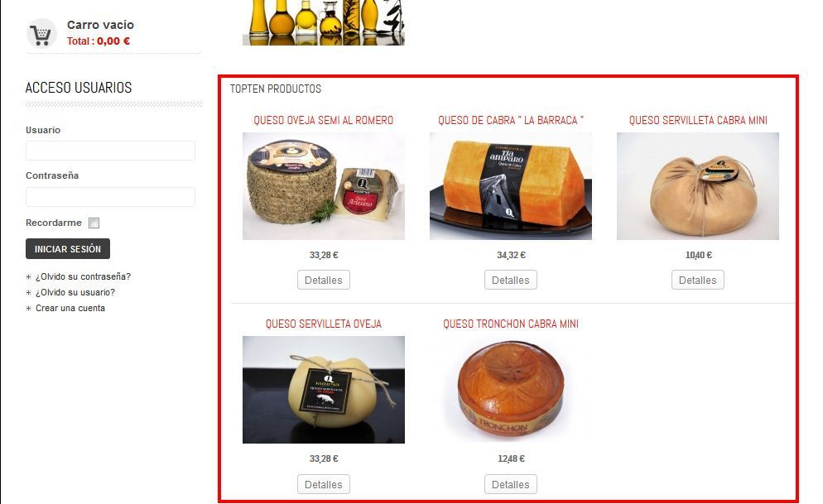View Detalles for Queso Oveja Semi al Romero
823x504 pixels.
pos(323,280)
